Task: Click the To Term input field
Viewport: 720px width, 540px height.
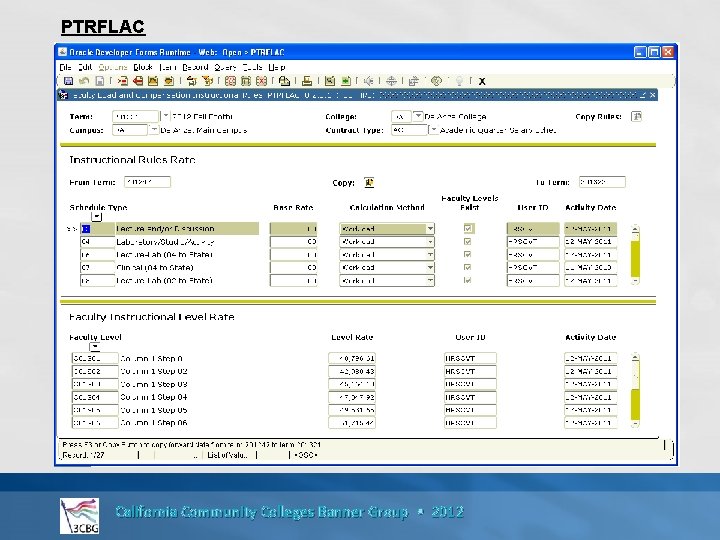Action: pyautogui.click(x=602, y=182)
